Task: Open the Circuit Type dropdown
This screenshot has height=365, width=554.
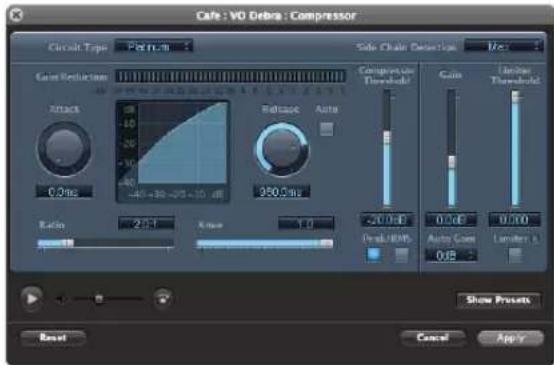Action: click(x=154, y=47)
